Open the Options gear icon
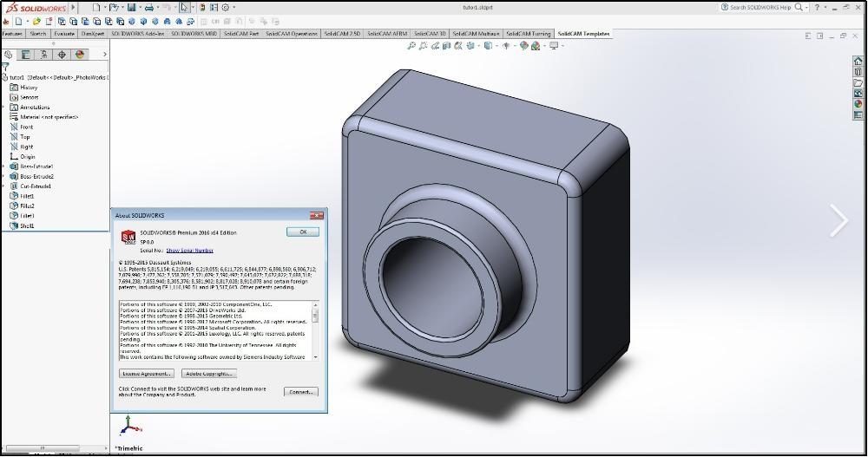The width and height of the screenshot is (868, 457). tap(225, 7)
